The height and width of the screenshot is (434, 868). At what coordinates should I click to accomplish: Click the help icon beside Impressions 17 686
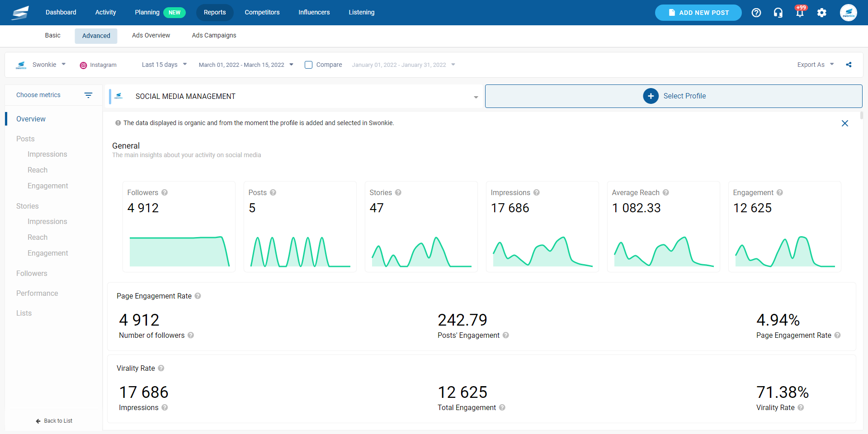(165, 407)
